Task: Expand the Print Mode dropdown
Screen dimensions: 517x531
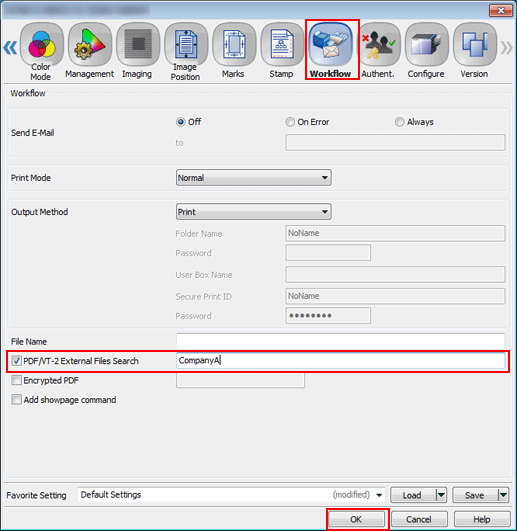Action: [254, 178]
